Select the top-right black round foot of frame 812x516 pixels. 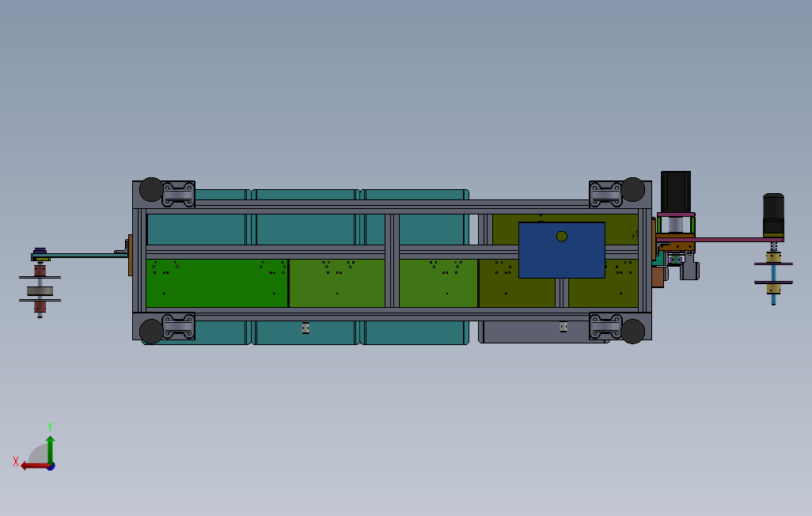point(633,189)
